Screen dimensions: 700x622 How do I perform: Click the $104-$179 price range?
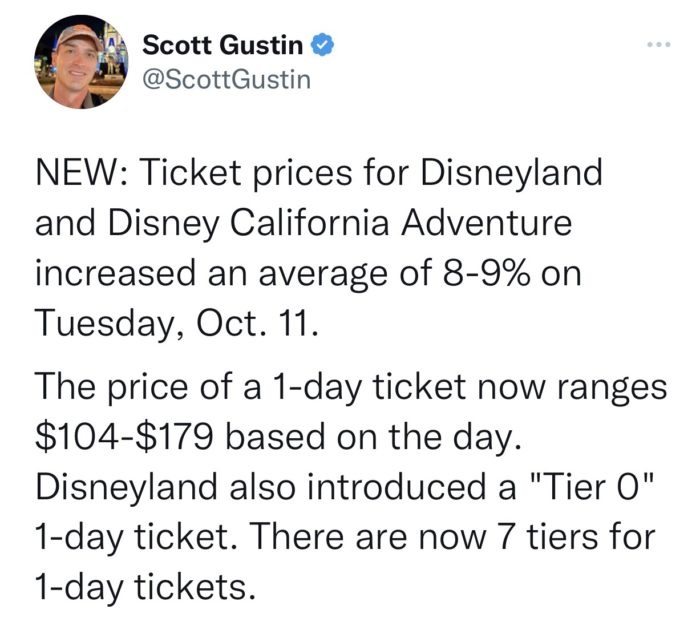tap(124, 437)
